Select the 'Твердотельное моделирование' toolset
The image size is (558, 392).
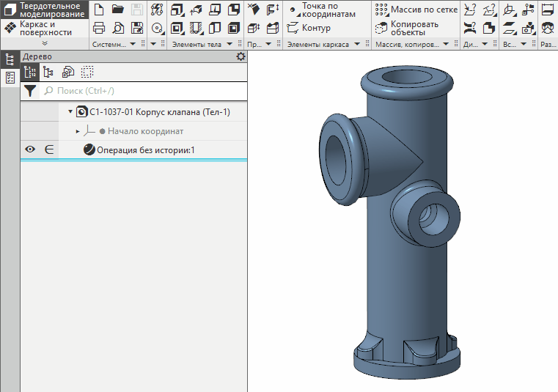point(45,10)
